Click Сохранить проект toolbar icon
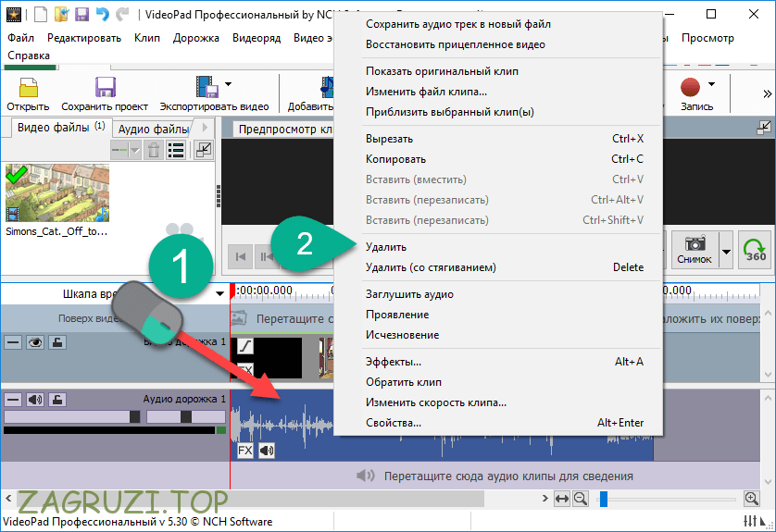Screen dimensions: 776x532 point(105,88)
